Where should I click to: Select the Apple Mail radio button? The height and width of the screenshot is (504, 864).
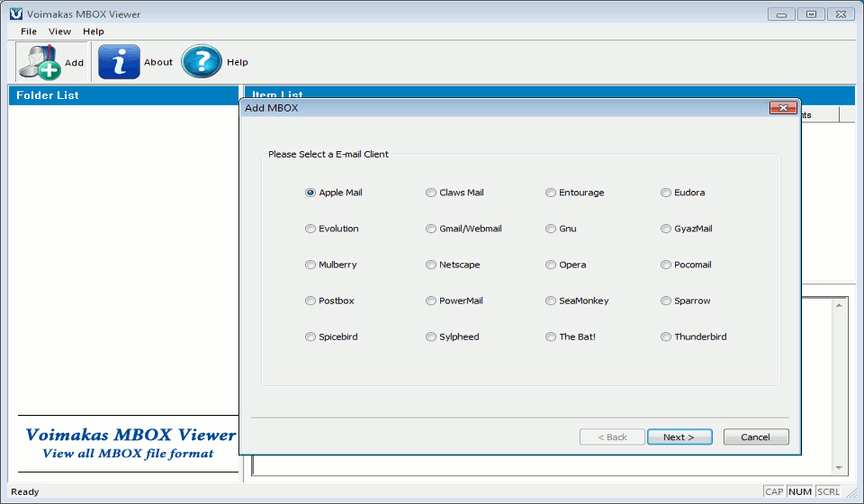pos(310,193)
